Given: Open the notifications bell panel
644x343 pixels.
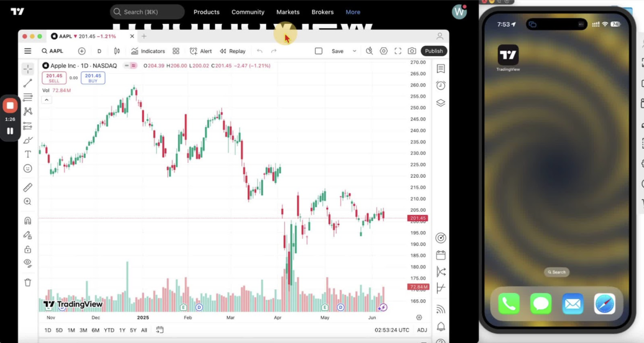Looking at the screenshot, I should [x=441, y=327].
